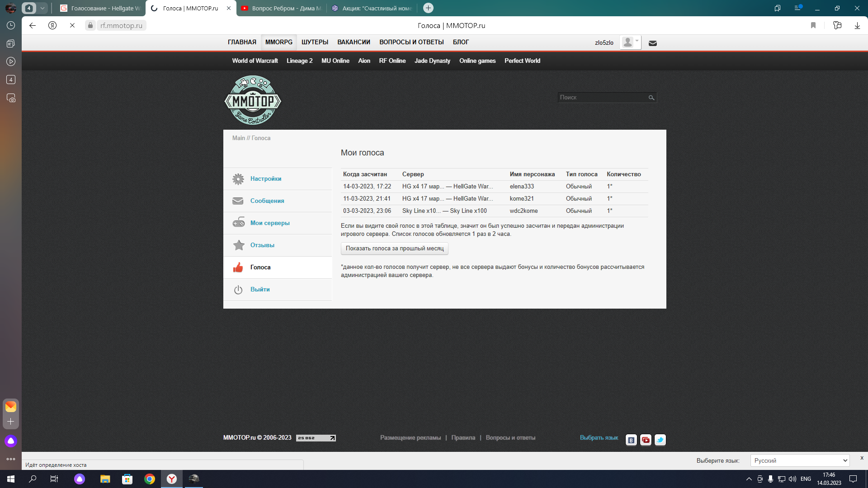The image size is (868, 488).
Task: Open the YouTube social icon in footer
Action: (x=646, y=440)
